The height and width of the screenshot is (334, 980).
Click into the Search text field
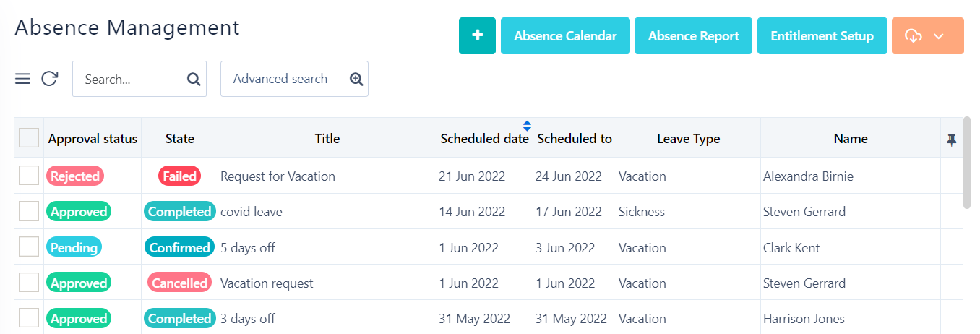130,80
